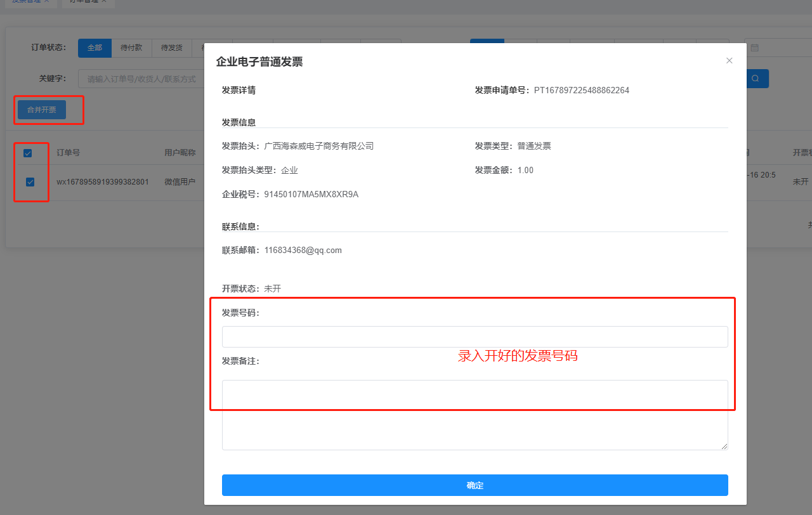812x515 pixels.
Task: Confirm with the 确定 button
Action: [x=475, y=485]
